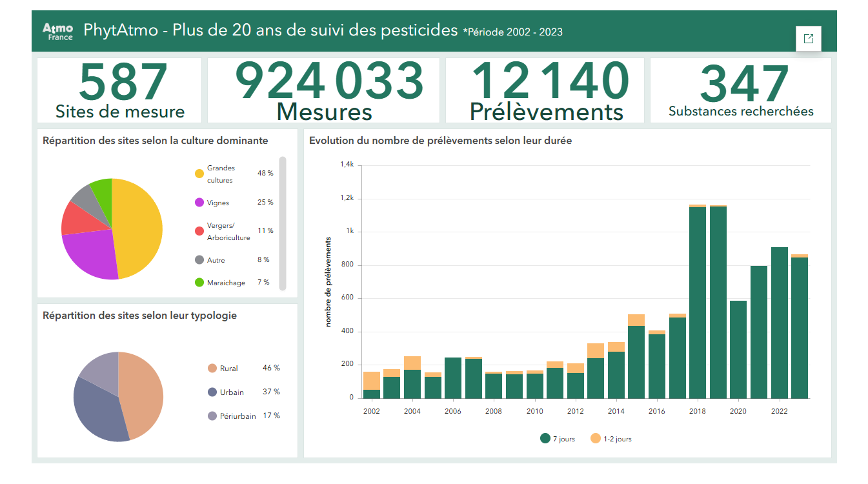
Task: Select the Vignes purple legend marker
Action: (199, 203)
